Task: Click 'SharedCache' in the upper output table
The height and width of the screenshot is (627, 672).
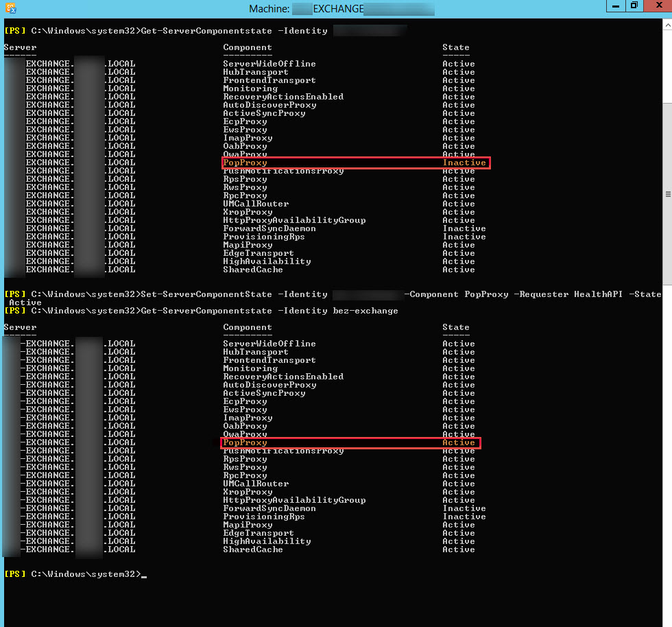Action: (x=253, y=270)
